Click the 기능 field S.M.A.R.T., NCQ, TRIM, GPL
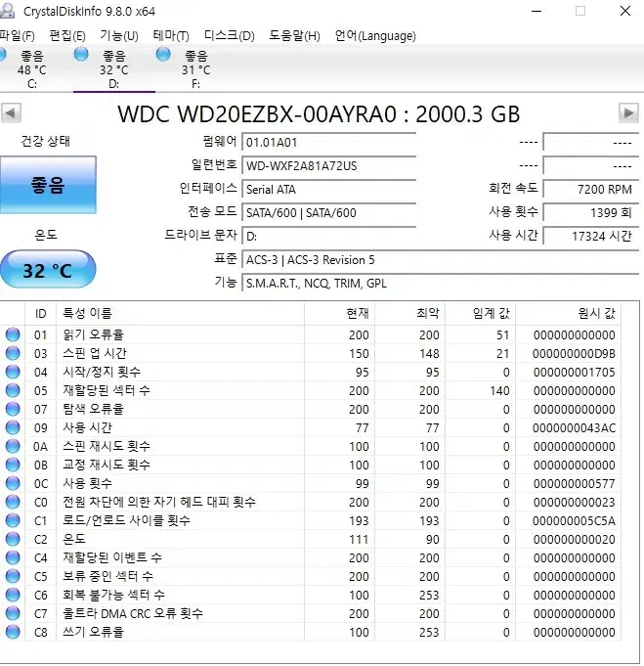Viewport: 644px width, 666px height. pos(440,284)
